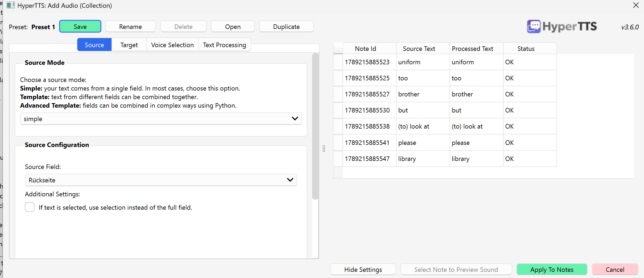Click the Processed Text column header
The height and width of the screenshot is (278, 644).
[x=477, y=48]
